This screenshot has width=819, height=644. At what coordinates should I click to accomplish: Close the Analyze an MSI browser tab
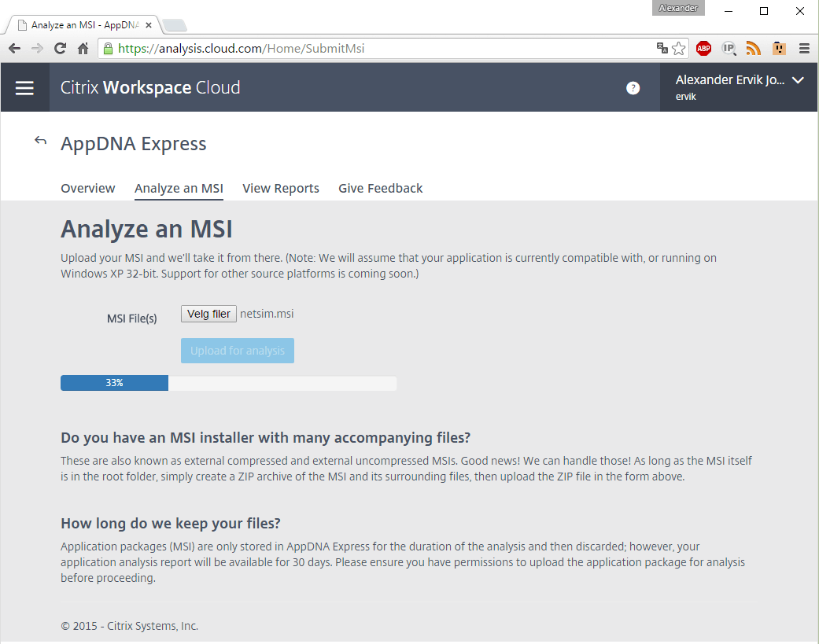point(149,25)
